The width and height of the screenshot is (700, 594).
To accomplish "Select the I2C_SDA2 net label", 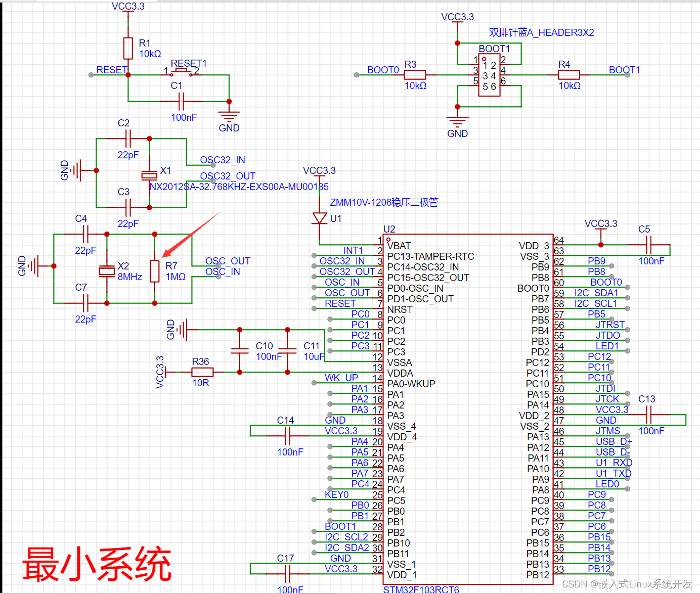I will (346, 547).
